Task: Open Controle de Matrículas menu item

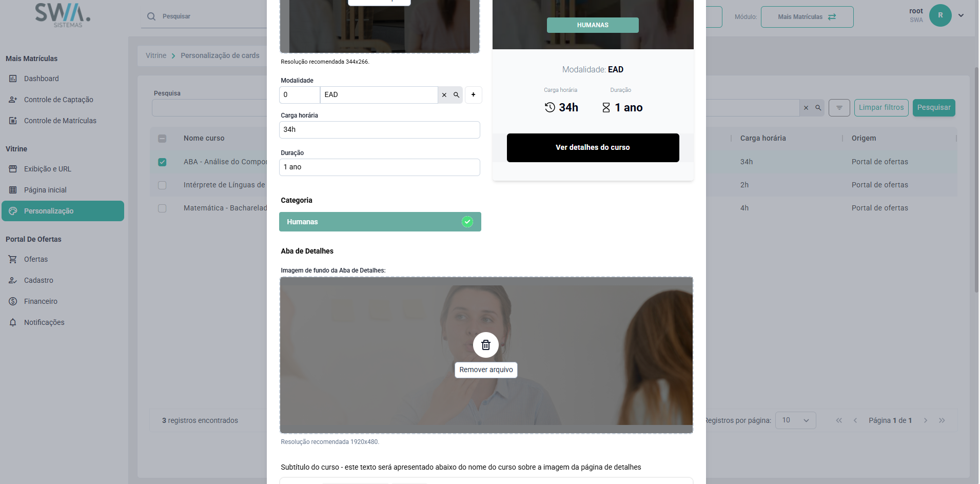Action: click(60, 121)
